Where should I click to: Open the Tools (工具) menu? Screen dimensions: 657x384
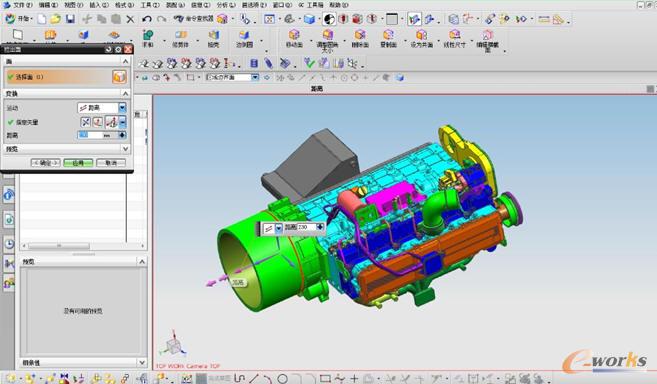point(150,5)
